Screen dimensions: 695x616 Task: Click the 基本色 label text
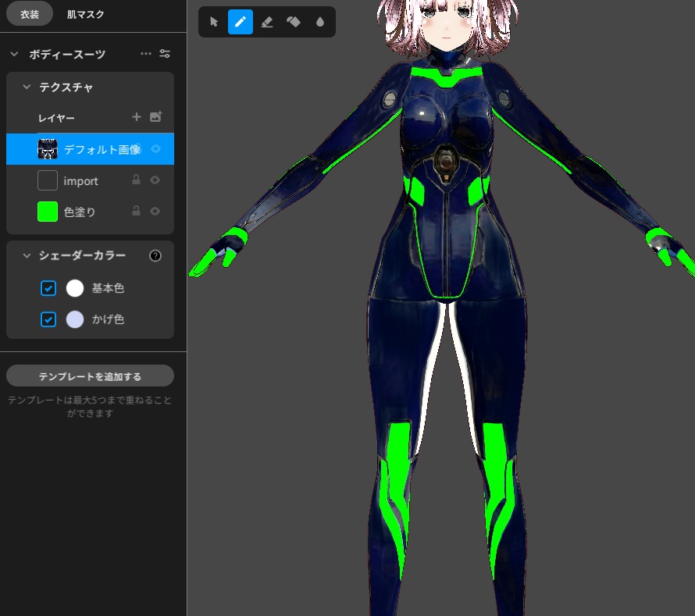[108, 288]
